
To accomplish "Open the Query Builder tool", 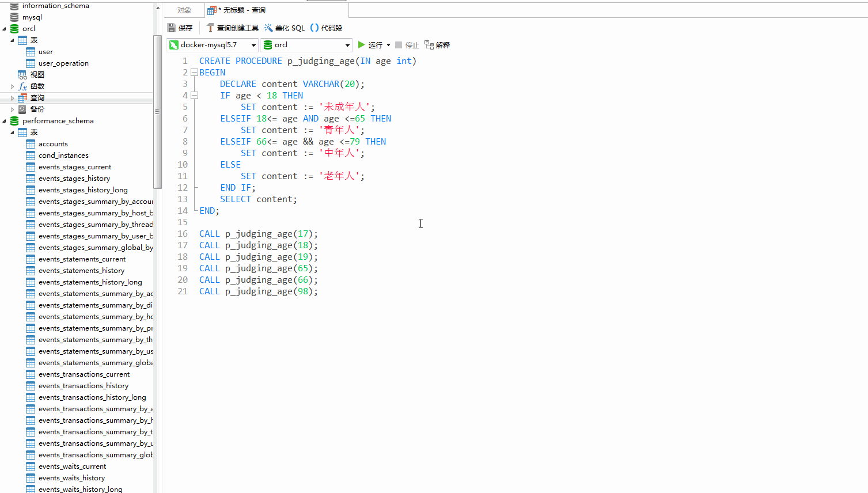I will tap(210, 28).
